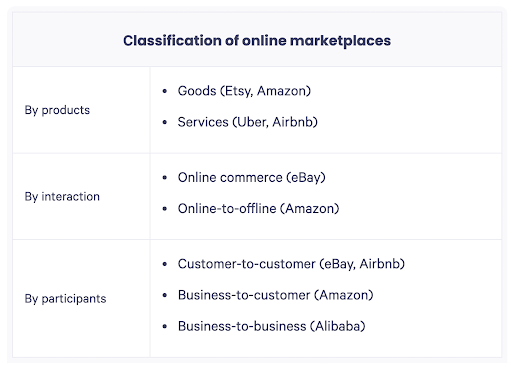Click the word 'Airbnb' in Services row
Viewport: 512px width, 367px height.
click(x=292, y=122)
